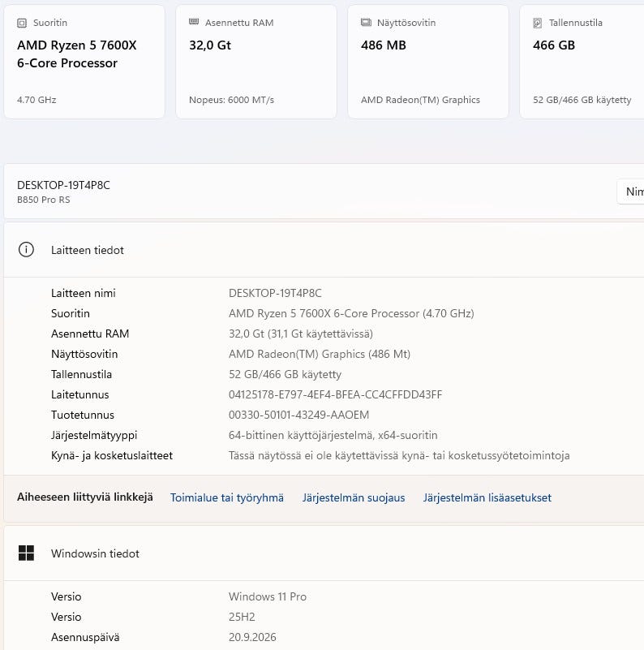
Task: Open the Järjestelmän lisäasetukset link
Action: [487, 497]
